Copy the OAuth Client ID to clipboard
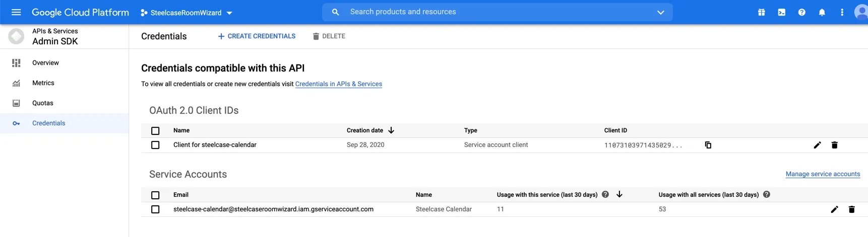Screen dimensions: 868x237 click(x=708, y=145)
